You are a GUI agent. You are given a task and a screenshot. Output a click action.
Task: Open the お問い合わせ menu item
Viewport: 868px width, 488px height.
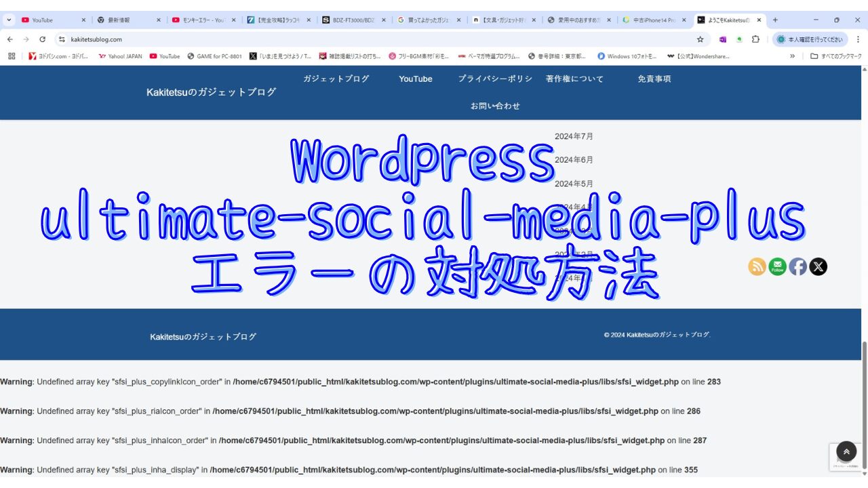495,106
